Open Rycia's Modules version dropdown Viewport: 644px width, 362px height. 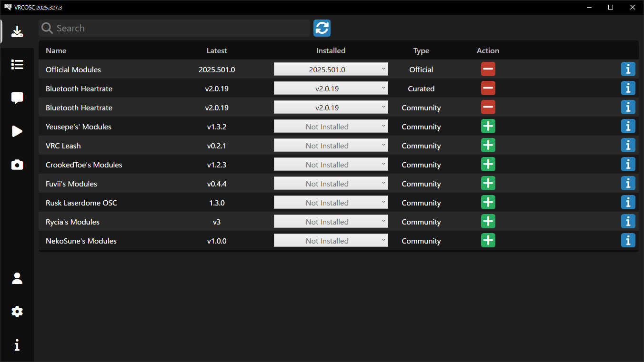(331, 222)
